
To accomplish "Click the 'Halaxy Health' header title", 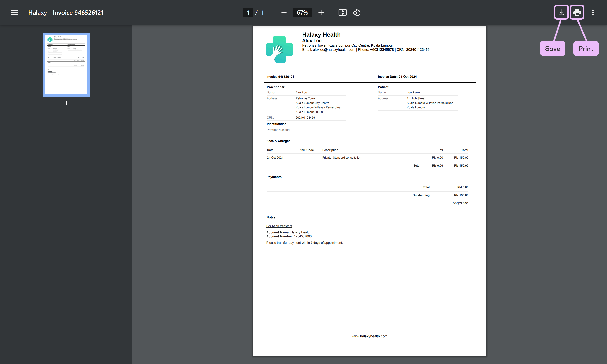I will pos(321,34).
